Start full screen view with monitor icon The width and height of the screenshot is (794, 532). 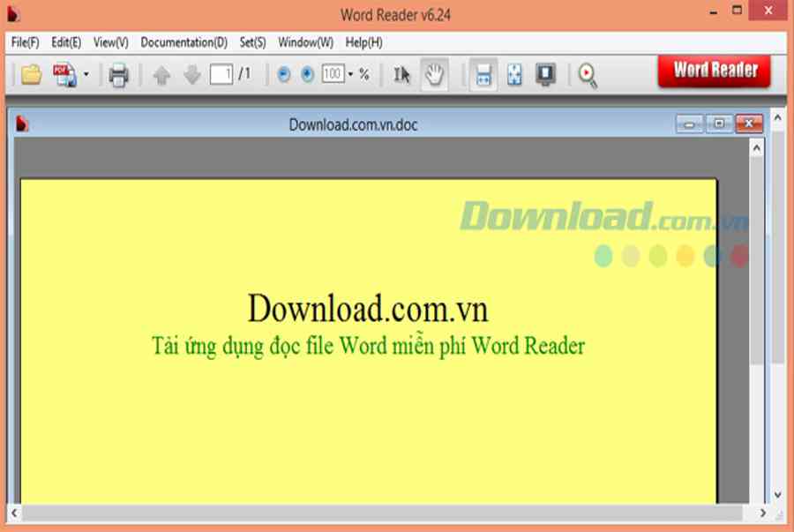point(546,75)
